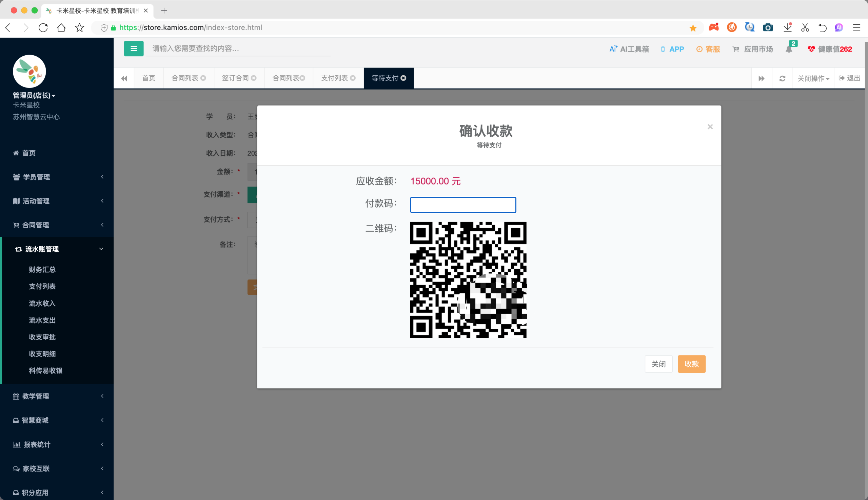
Task: Open 流水收入 in the sidebar
Action: [42, 303]
